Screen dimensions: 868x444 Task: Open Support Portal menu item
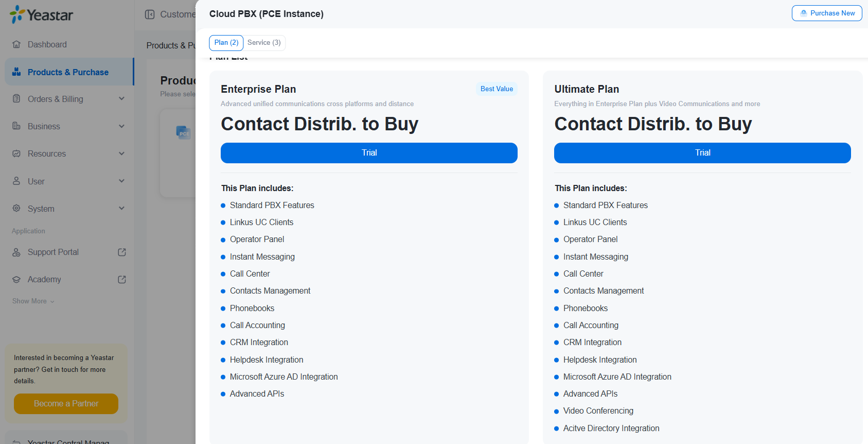pyautogui.click(x=69, y=252)
